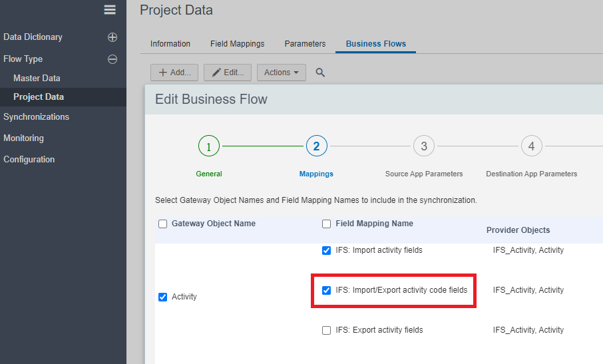Image resolution: width=603 pixels, height=364 pixels.
Task: Click the search magnifier icon
Action: (320, 73)
